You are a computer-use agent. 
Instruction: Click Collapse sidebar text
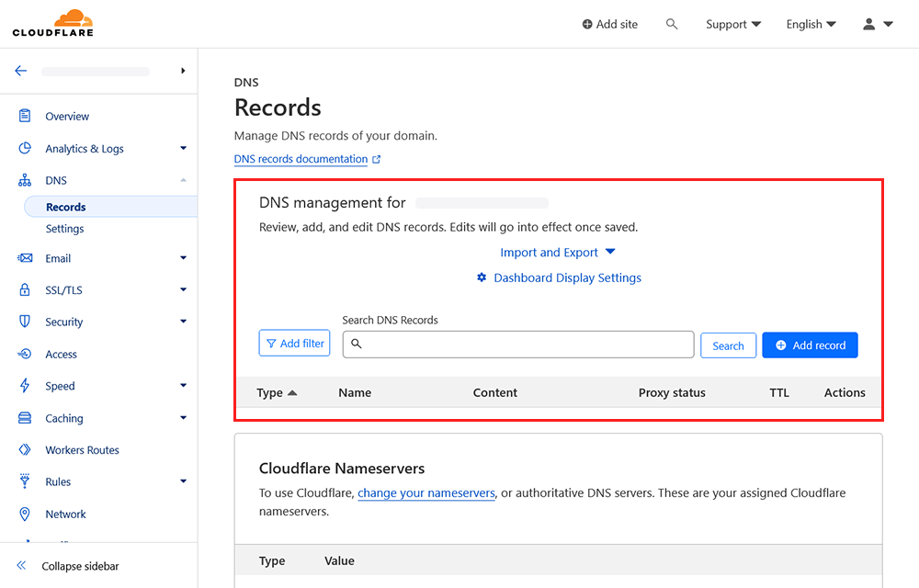80,566
